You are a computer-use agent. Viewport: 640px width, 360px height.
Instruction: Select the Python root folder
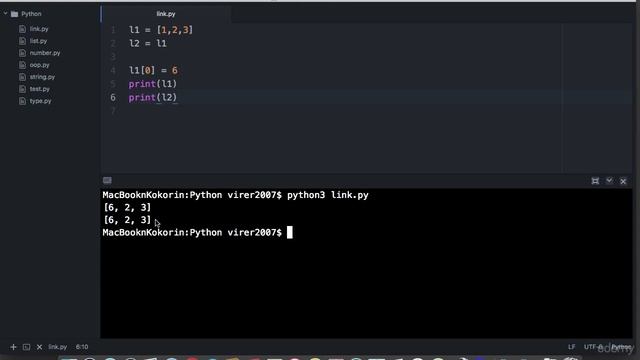click(31, 14)
